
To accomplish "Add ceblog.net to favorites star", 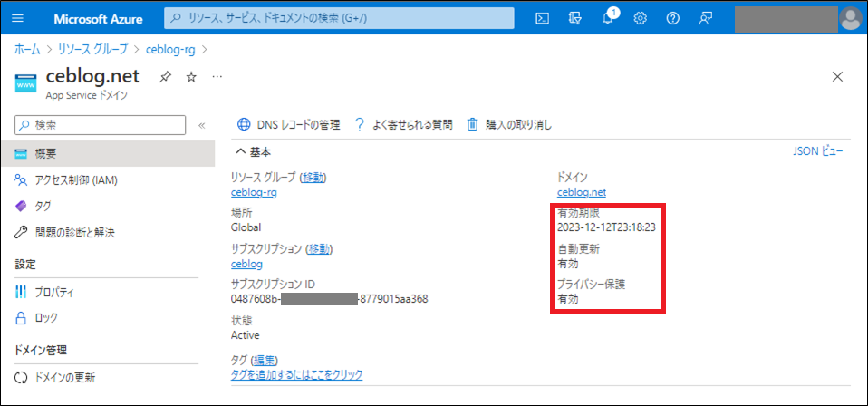I will pyautogui.click(x=191, y=77).
